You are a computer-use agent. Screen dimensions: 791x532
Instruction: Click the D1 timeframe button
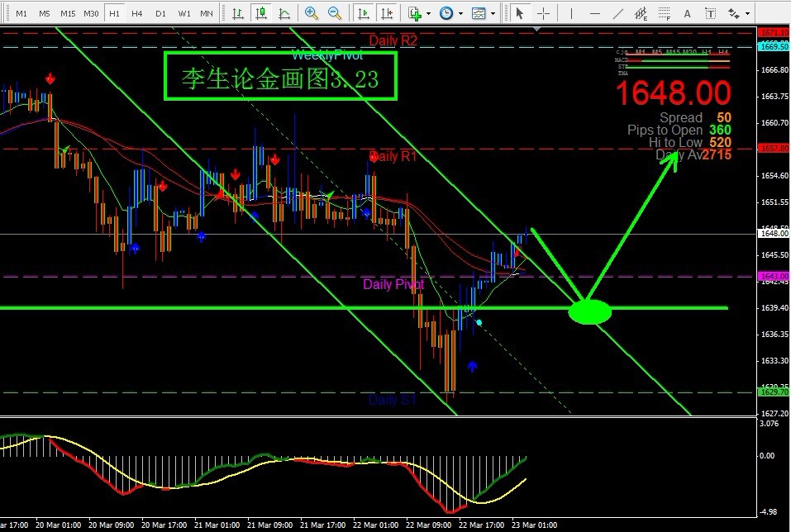[x=160, y=13]
